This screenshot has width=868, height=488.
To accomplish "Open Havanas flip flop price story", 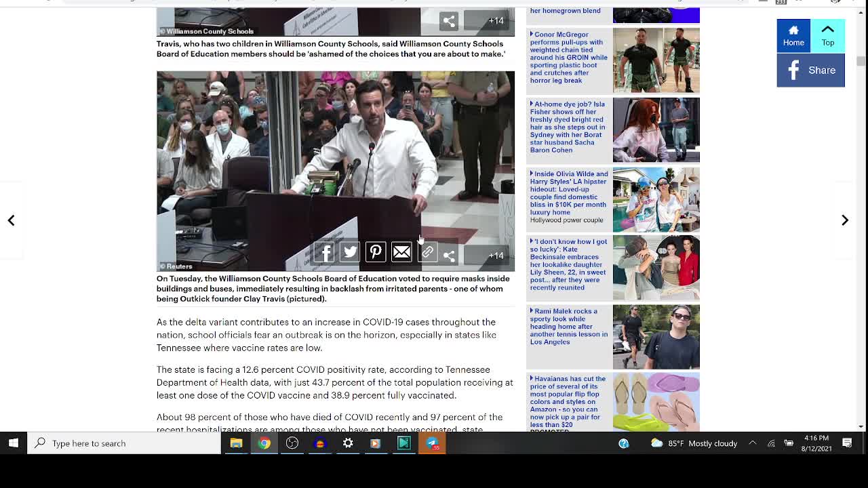I will [568, 402].
